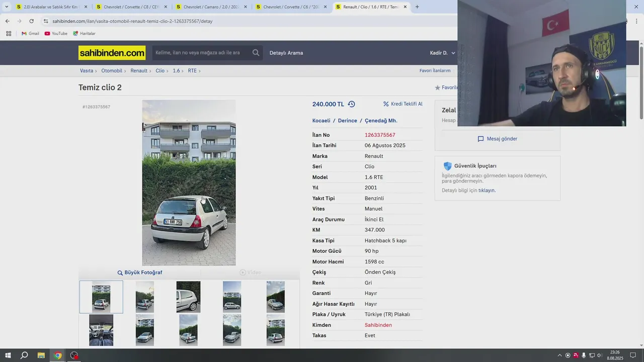The height and width of the screenshot is (362, 644).
Task: Switch to the Chevrolet Corvette C6 tab
Action: click(291, 7)
